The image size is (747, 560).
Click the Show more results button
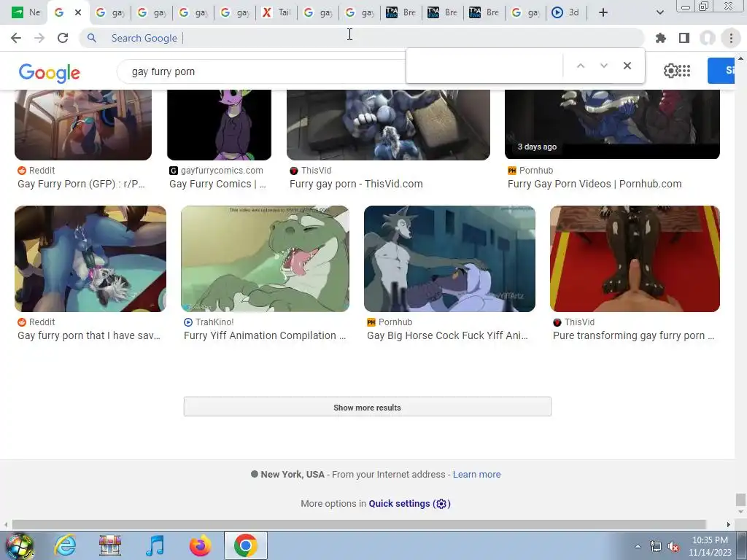coord(368,407)
